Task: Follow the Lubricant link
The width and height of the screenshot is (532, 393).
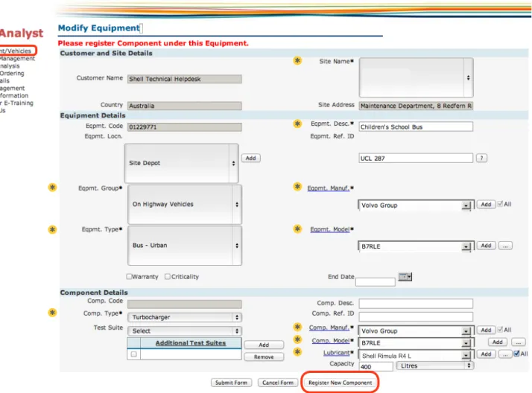Action: pos(336,353)
